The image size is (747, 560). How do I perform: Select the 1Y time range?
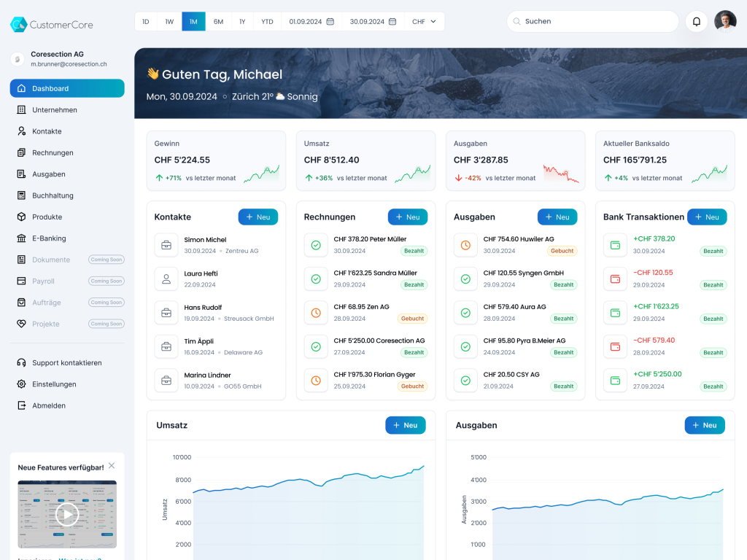[x=242, y=21]
